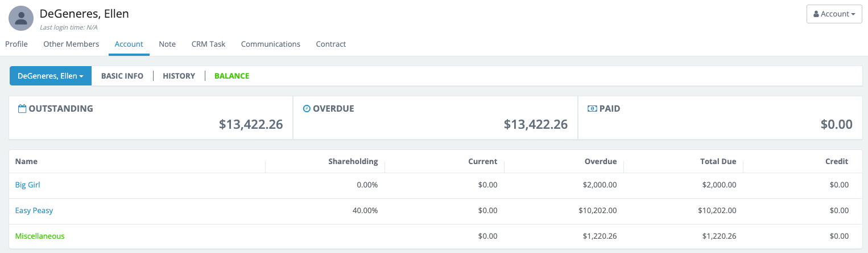The height and width of the screenshot is (253, 868).
Task: Sort by the Total Due column header
Action: coord(718,161)
